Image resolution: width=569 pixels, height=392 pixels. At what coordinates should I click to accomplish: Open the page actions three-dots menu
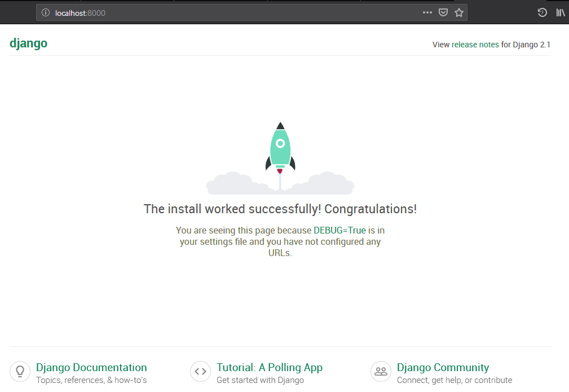coord(427,12)
